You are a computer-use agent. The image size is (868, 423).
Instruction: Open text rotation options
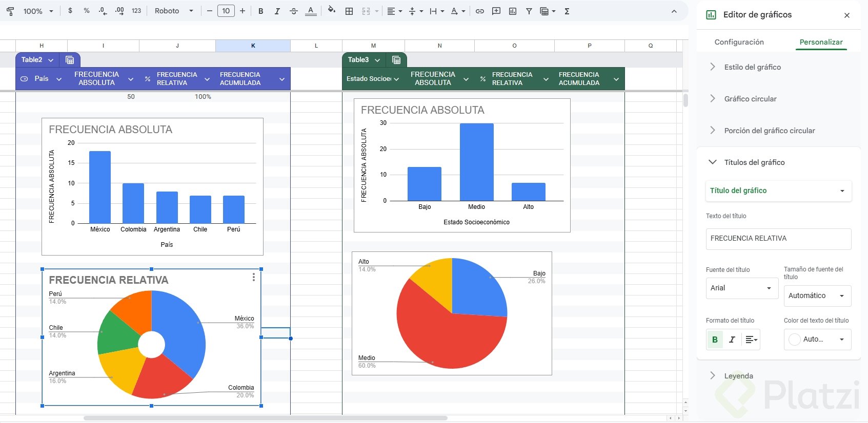[x=457, y=11]
